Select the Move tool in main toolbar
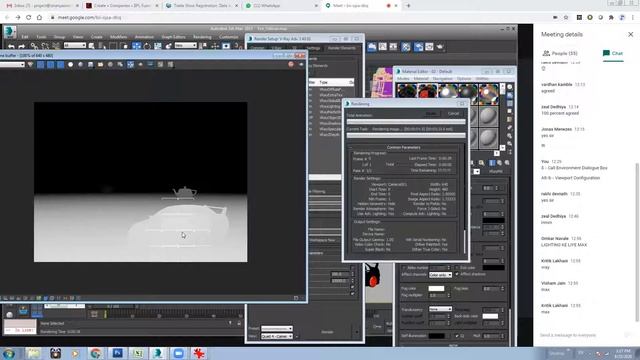This screenshot has height=360, width=640. 136,46
